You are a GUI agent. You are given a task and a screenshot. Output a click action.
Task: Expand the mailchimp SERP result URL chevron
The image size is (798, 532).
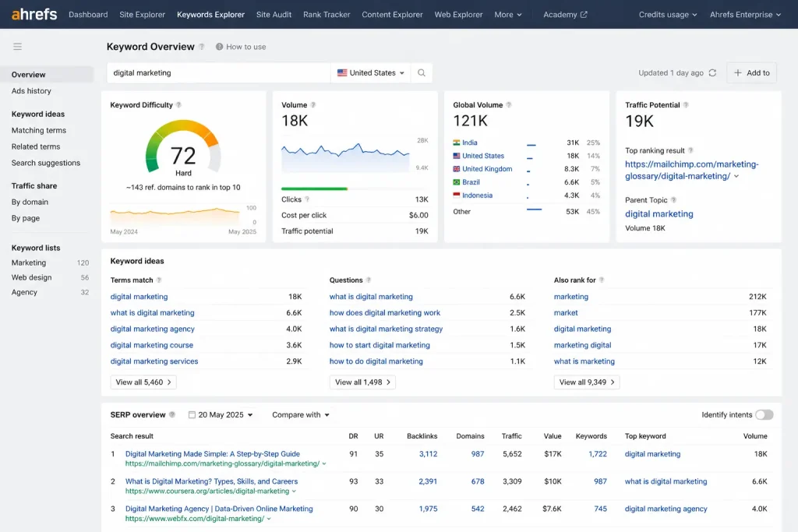coord(324,464)
